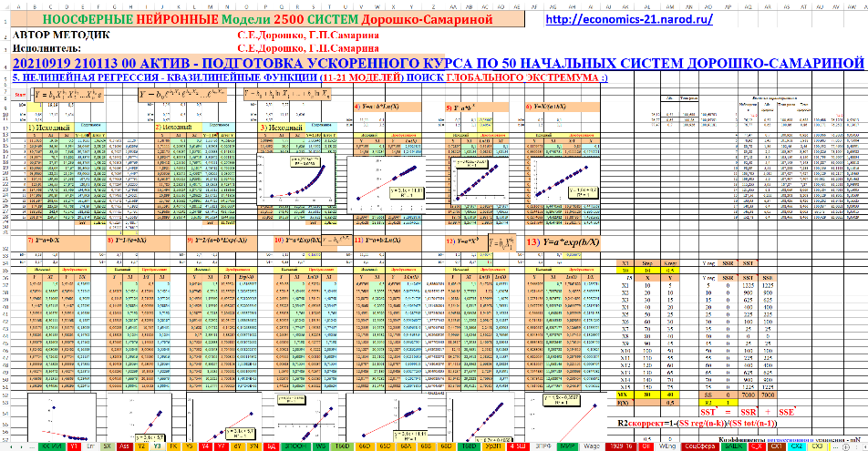
Task: Open the ЗПООП sheet tab
Action: [298, 446]
